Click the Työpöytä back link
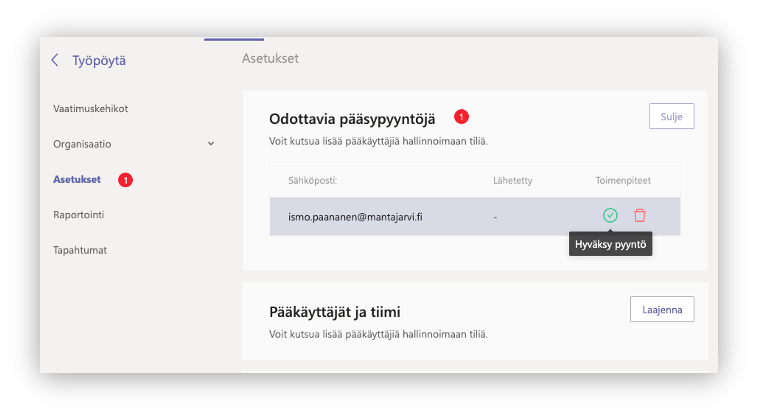Image resolution: width=758 pixels, height=416 pixels. click(99, 60)
